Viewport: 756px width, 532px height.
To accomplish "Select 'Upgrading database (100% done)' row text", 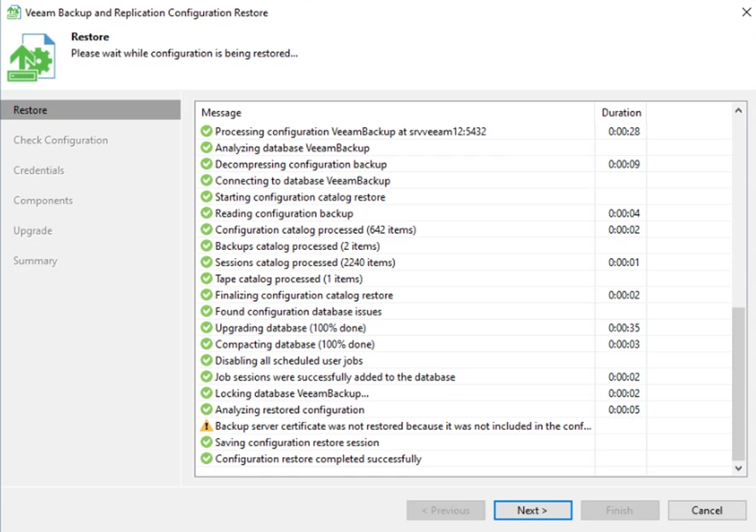I will click(290, 327).
